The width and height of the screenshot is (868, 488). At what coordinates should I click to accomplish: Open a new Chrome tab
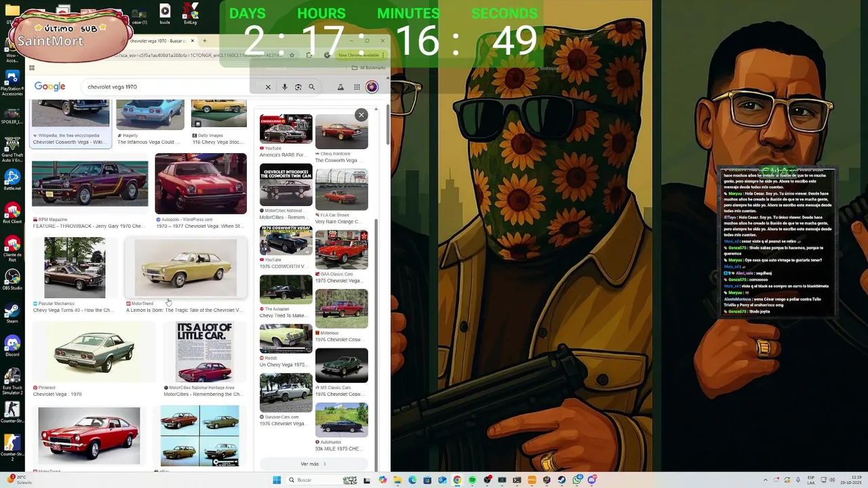[x=204, y=41]
